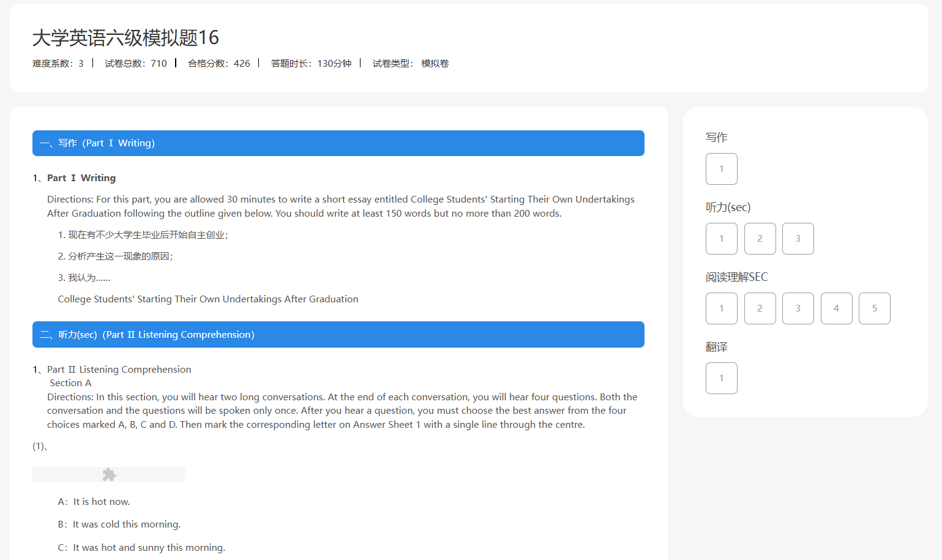This screenshot has width=942, height=560.
Task: Go to listening question 1
Action: pos(721,239)
